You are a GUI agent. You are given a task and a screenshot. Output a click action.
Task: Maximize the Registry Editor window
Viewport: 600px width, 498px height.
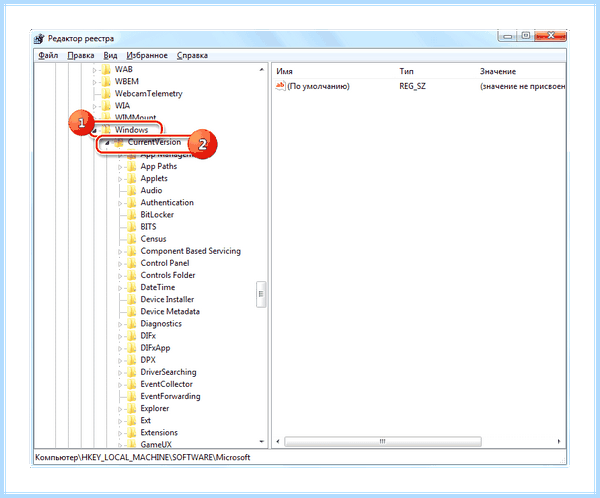point(525,36)
